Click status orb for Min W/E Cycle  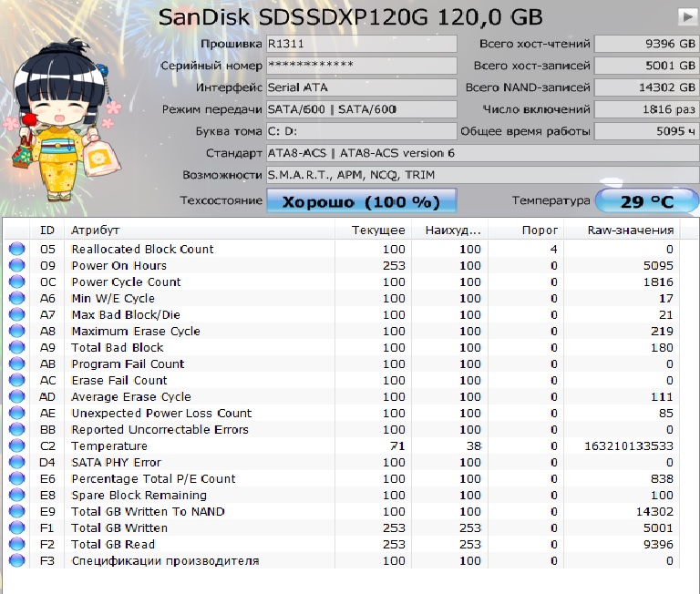[17, 298]
